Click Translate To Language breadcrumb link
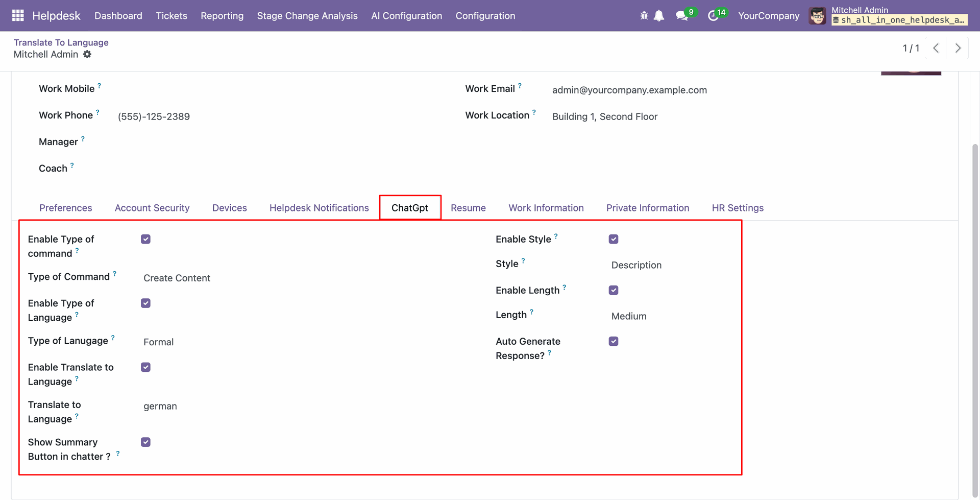 coord(61,42)
